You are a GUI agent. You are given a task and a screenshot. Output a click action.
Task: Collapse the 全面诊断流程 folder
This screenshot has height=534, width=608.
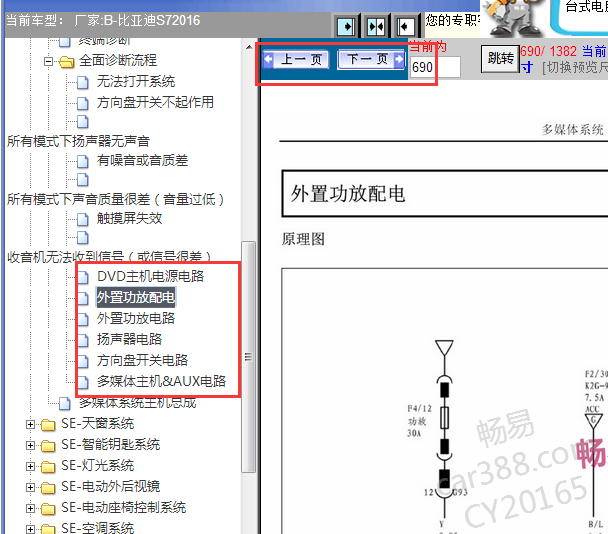pyautogui.click(x=48, y=61)
